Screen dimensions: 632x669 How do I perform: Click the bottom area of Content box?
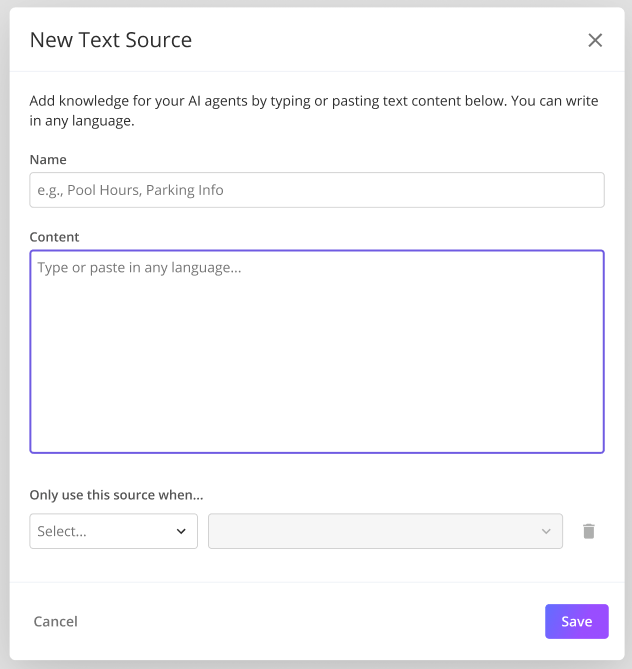[x=316, y=430]
